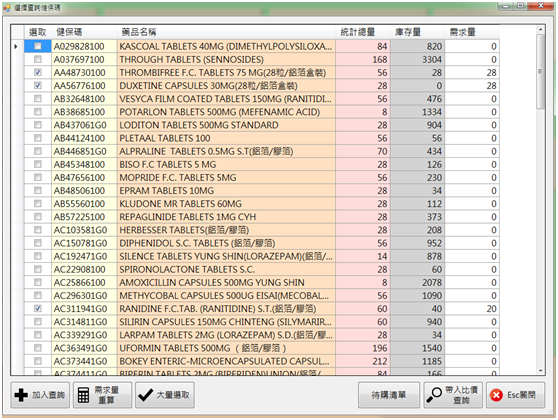Click drug name REPAGLINIDE TABLETS 1MG CYH
This screenshot has height=420, width=558.
226,217
